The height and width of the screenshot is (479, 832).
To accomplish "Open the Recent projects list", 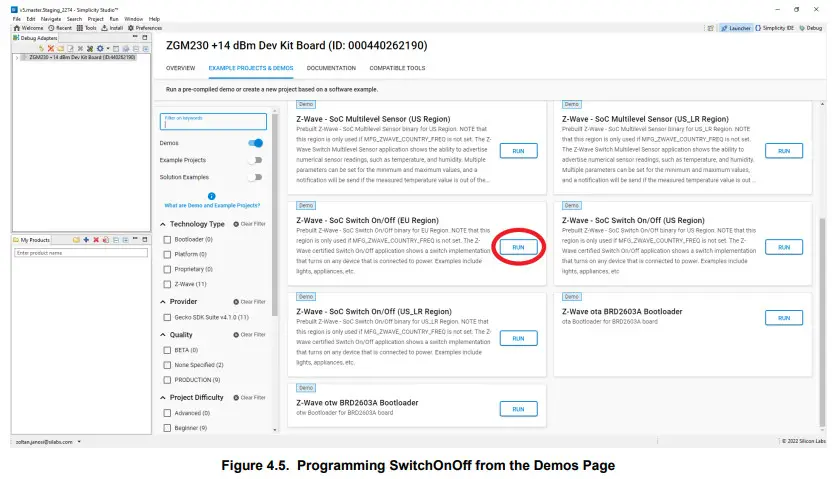I will tap(60, 28).
